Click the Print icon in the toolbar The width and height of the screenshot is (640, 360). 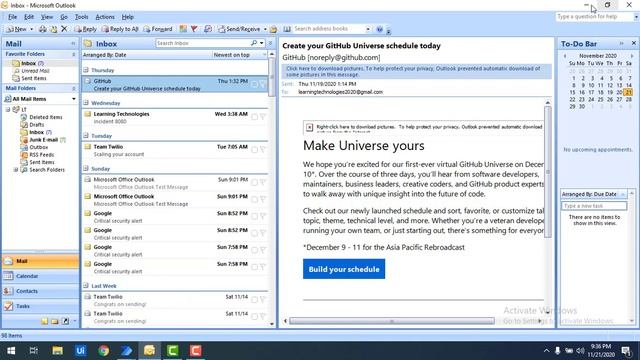point(42,29)
